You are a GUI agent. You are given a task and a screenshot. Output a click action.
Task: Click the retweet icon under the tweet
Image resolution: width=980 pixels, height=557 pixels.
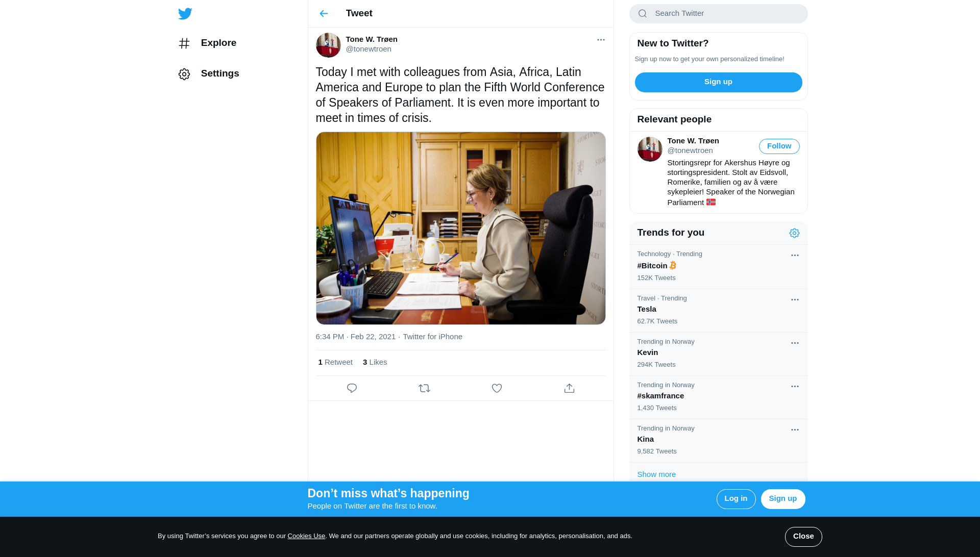pyautogui.click(x=424, y=388)
